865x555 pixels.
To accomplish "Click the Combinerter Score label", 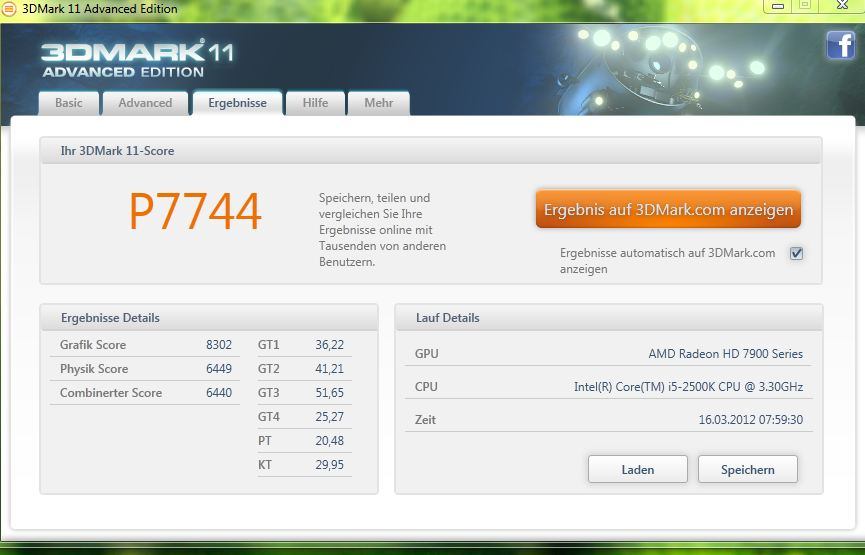I will (x=111, y=393).
